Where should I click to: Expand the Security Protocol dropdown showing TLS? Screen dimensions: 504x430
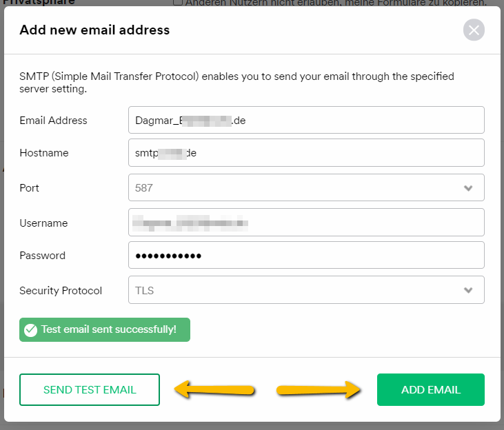306,290
